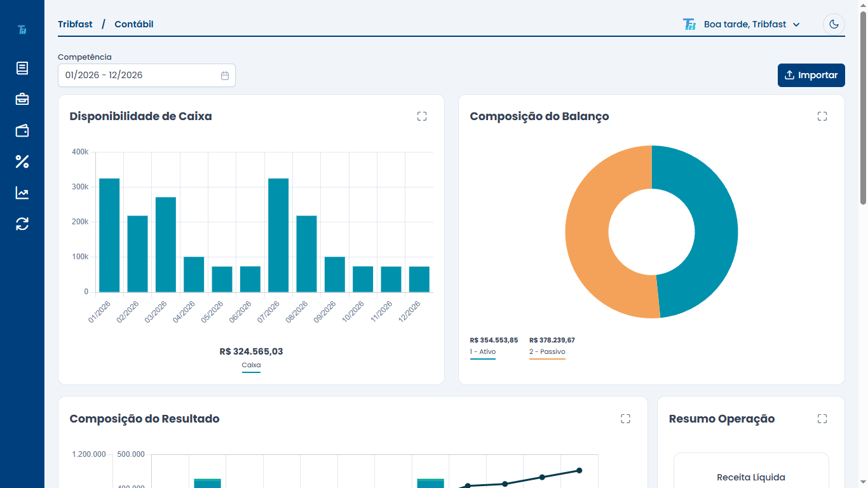The width and height of the screenshot is (868, 488).
Task: Click the Contábil breadcrumb
Action: pyautogui.click(x=134, y=24)
